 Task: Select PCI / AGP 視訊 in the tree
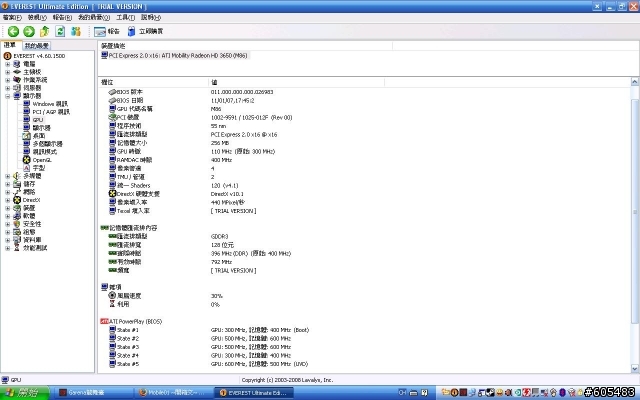click(x=51, y=112)
